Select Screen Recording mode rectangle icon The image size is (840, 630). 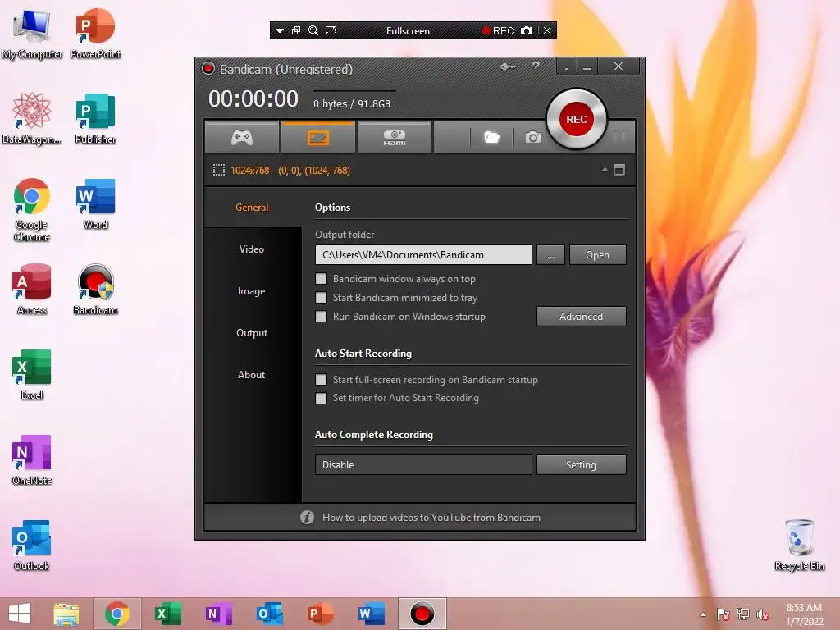click(x=317, y=138)
